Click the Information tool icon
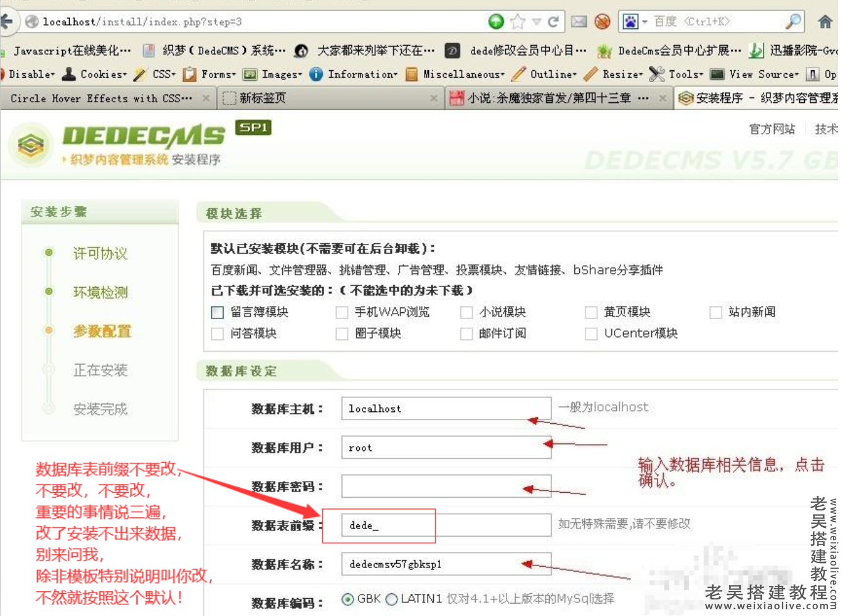 pos(316,74)
